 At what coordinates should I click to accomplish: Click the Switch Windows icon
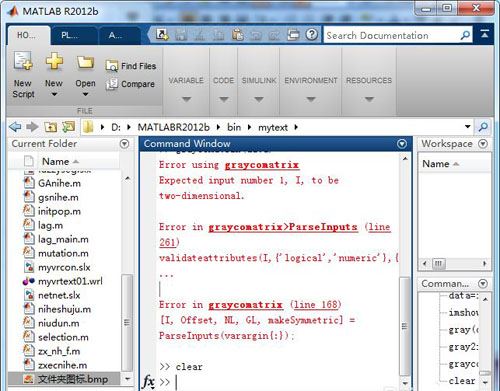[x=293, y=35]
